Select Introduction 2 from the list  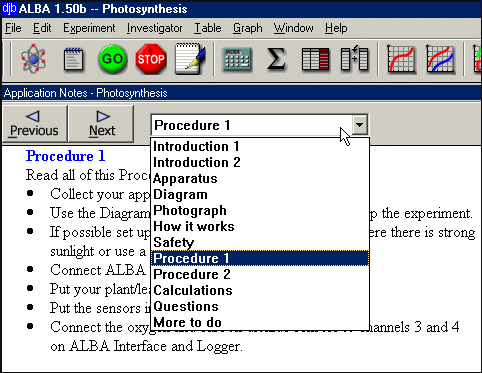260,162
